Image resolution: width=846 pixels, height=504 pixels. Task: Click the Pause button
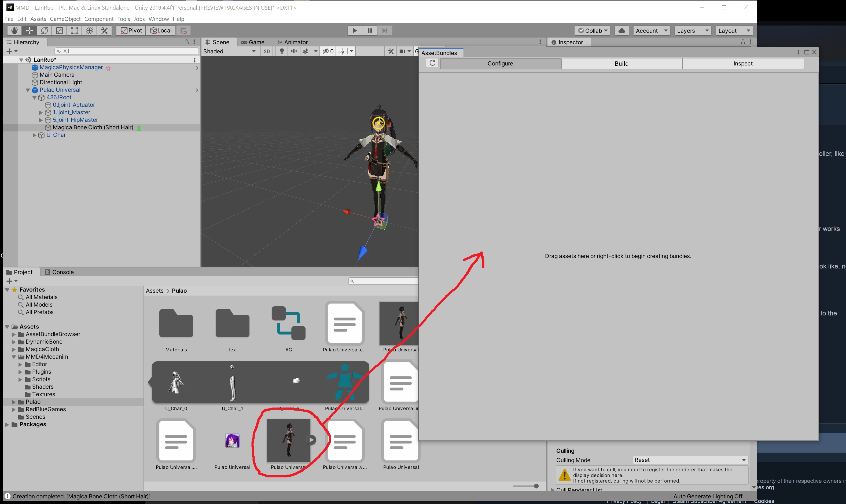point(370,31)
